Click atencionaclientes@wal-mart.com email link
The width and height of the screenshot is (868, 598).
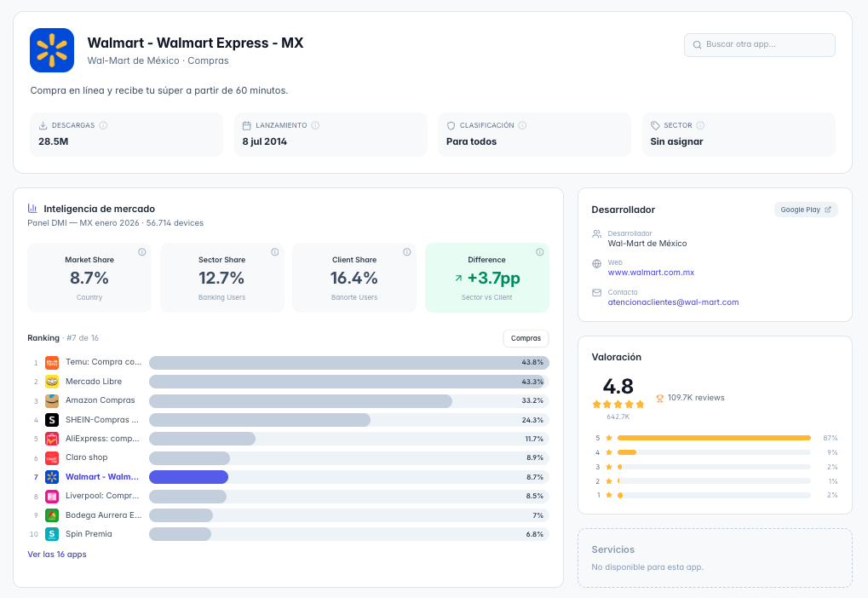click(x=673, y=302)
